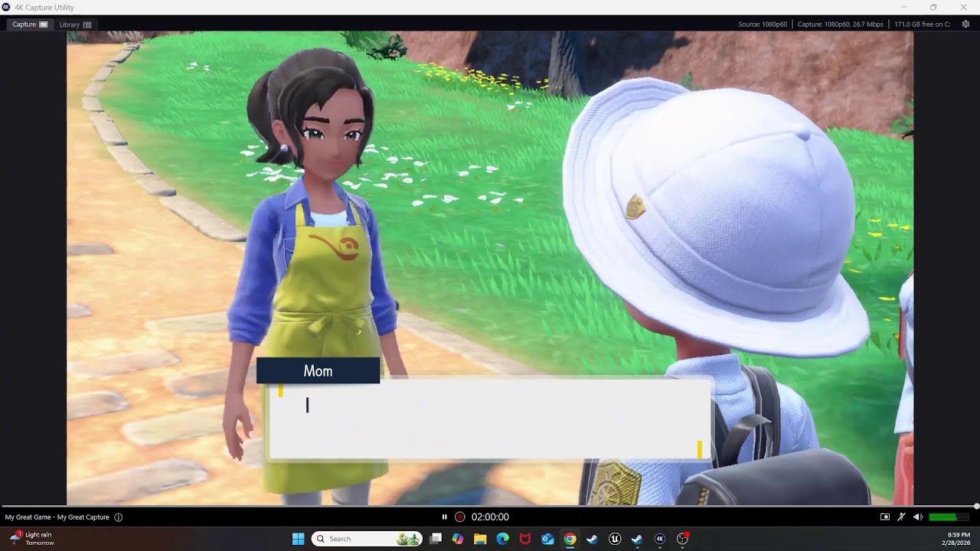Click the capture timeline progress bar
This screenshot has width=980, height=551.
point(490,507)
